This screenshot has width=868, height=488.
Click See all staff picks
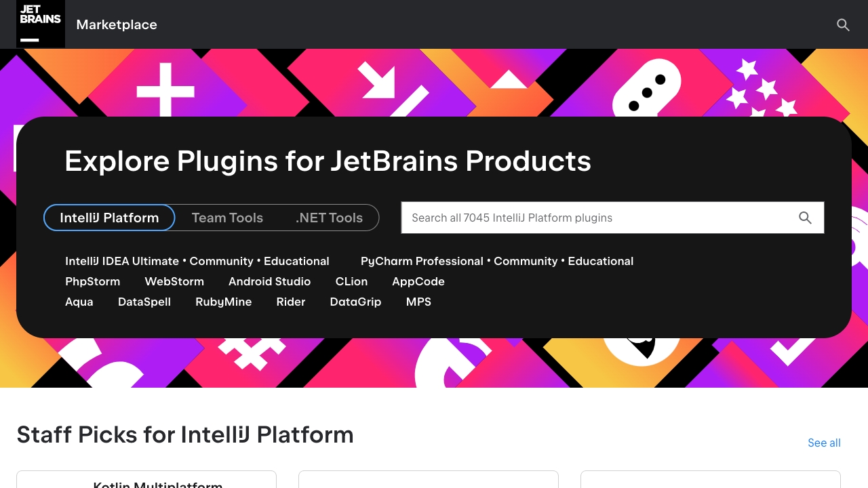click(x=824, y=443)
